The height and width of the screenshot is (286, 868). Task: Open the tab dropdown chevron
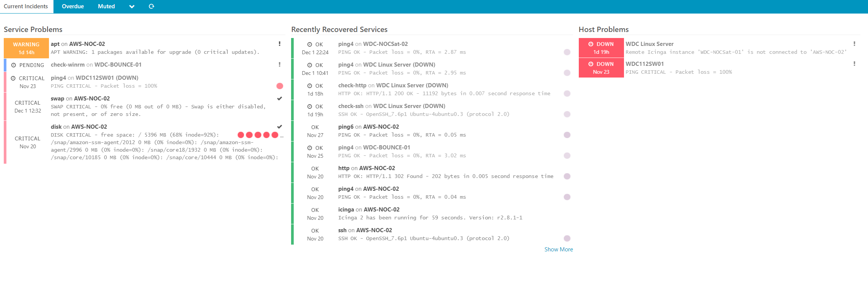(132, 6)
